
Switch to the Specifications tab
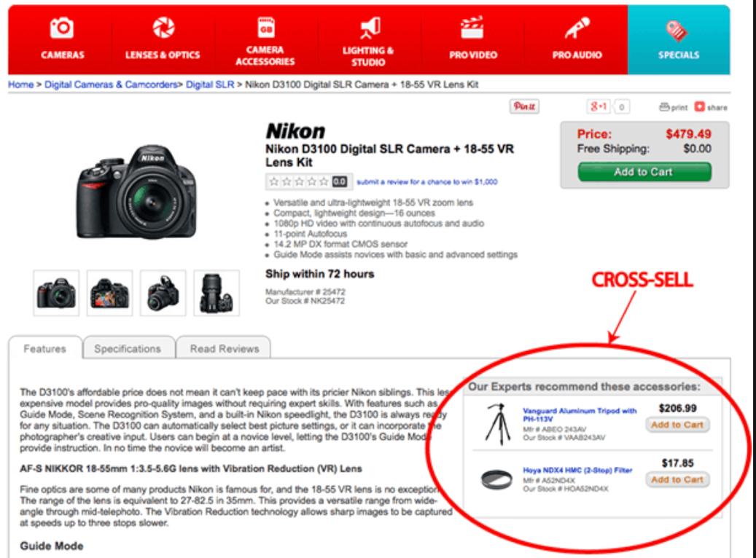[x=128, y=348]
